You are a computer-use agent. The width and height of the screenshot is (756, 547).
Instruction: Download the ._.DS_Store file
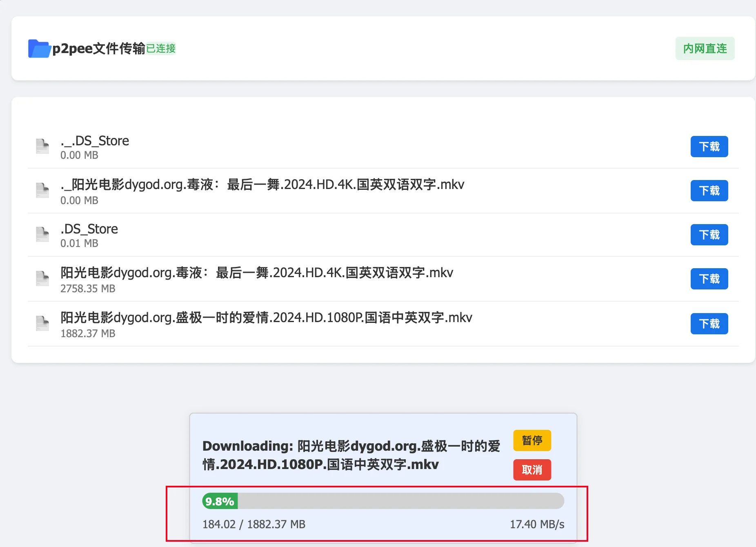[709, 147]
